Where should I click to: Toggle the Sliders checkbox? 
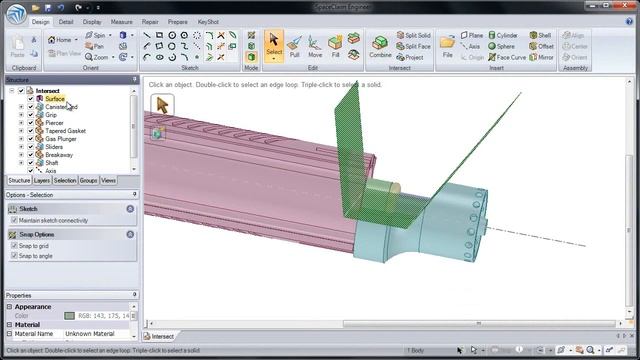click(x=31, y=147)
